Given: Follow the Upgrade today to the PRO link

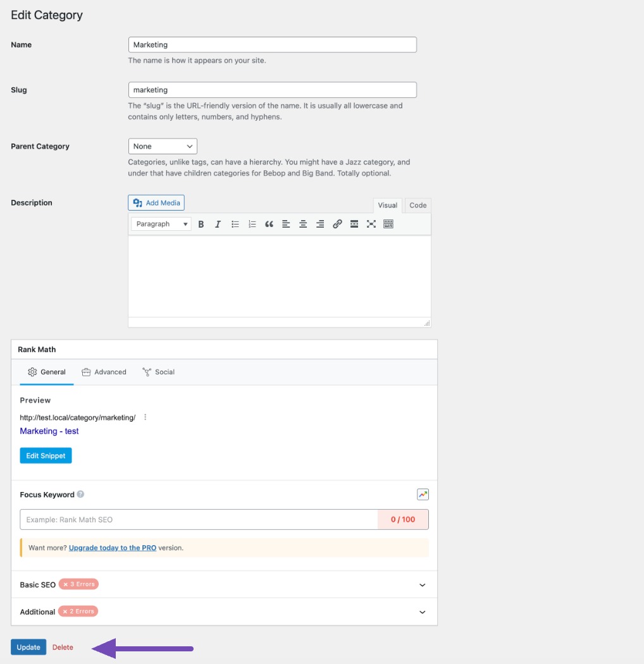Looking at the screenshot, I should 113,548.
